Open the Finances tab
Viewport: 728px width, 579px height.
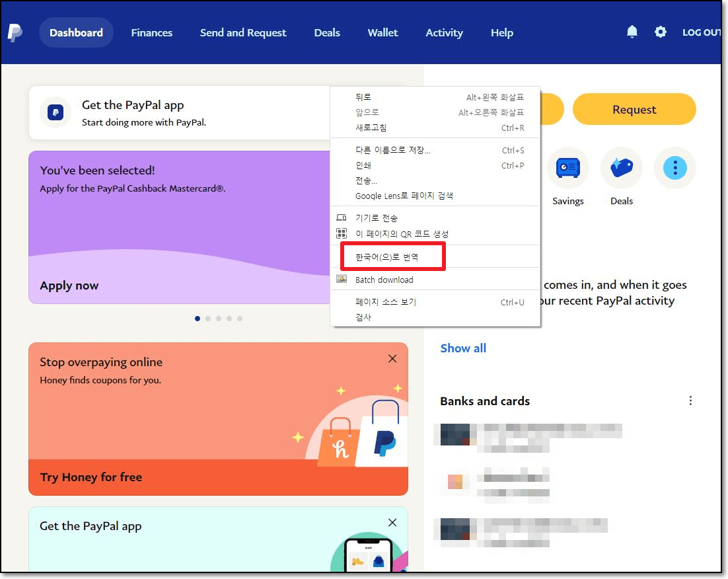(x=152, y=32)
